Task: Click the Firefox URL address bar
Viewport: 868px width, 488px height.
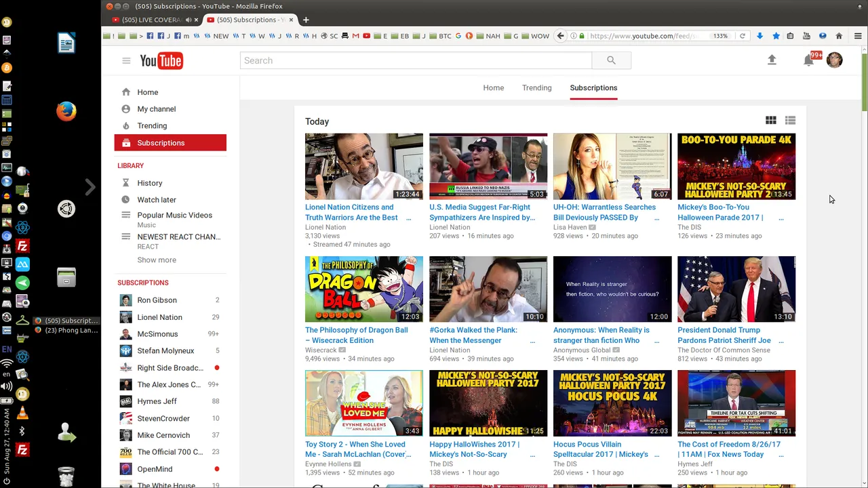Action: point(649,36)
